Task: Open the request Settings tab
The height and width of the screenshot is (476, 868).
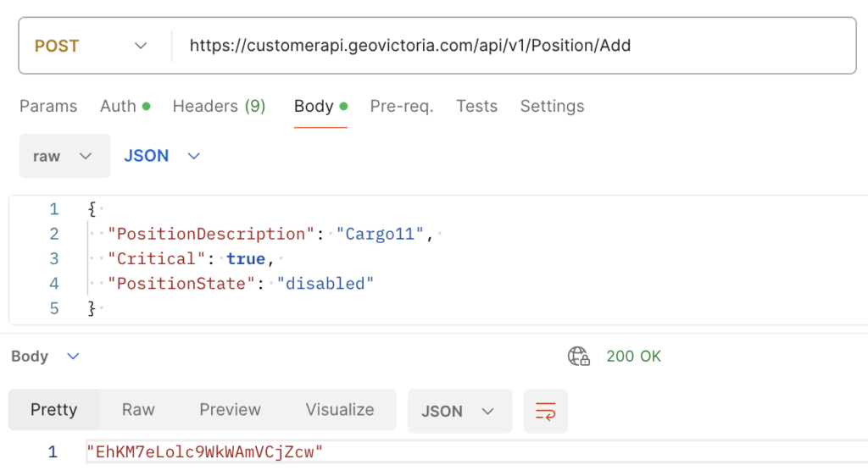Action: pyautogui.click(x=552, y=106)
